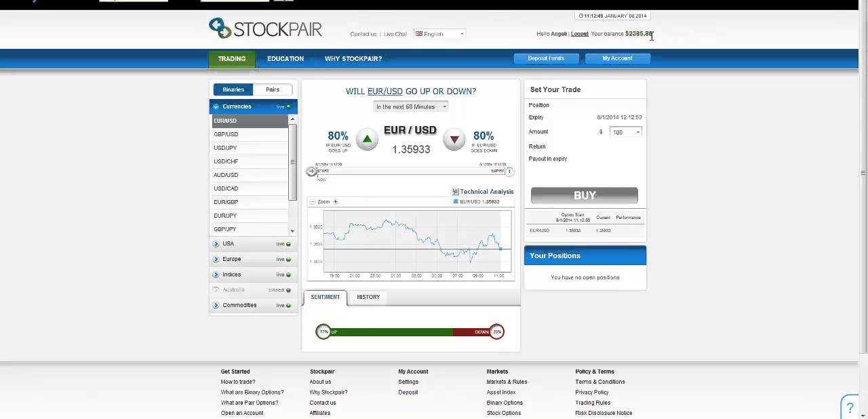
Task: Click the chart zoom out minus icon
Action: point(312,201)
